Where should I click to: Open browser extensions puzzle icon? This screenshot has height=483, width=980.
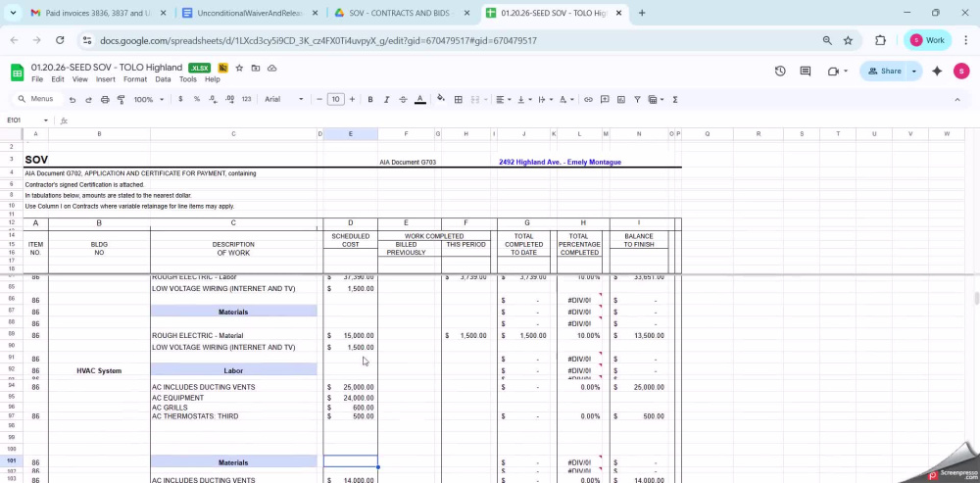tap(881, 40)
